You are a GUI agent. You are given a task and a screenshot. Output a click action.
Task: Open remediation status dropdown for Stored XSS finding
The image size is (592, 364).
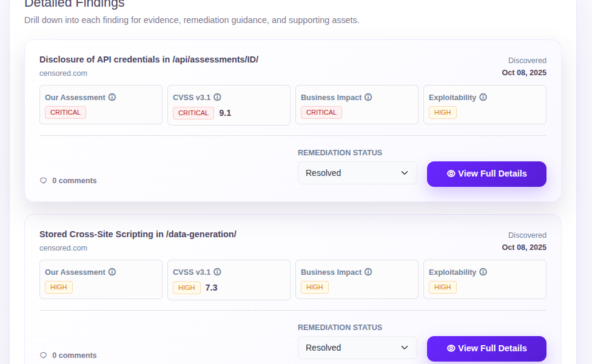pyautogui.click(x=357, y=348)
